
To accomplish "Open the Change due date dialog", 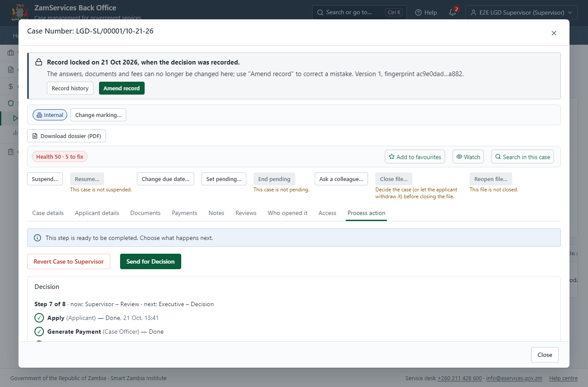I will pyautogui.click(x=165, y=179).
